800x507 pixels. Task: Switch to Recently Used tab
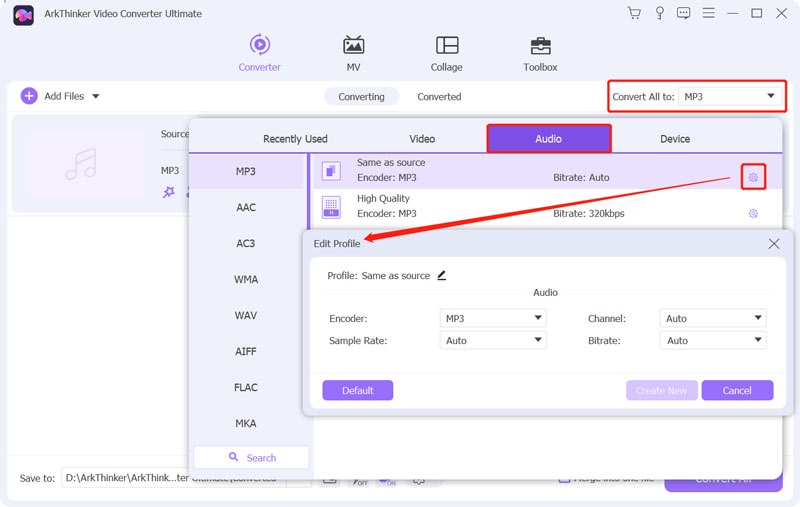295,139
